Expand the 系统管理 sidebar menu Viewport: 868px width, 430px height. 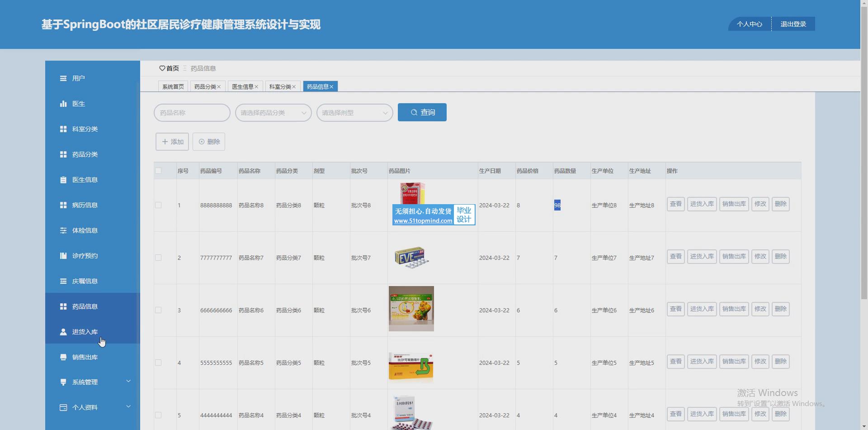[92, 382]
